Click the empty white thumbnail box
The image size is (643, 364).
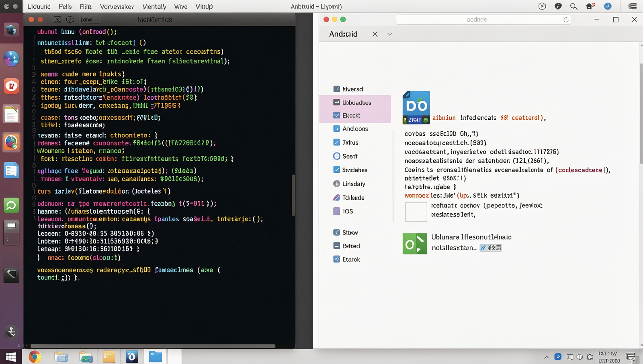(x=416, y=212)
